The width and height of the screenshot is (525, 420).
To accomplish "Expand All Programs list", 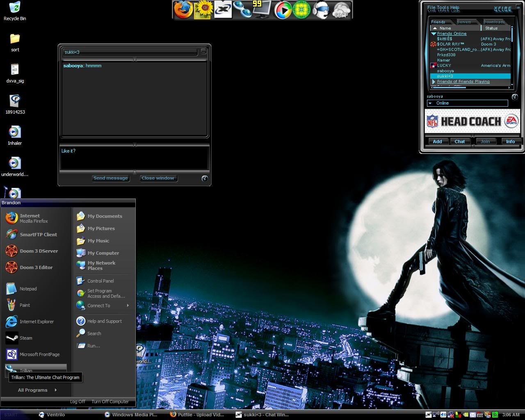I will point(37,390).
